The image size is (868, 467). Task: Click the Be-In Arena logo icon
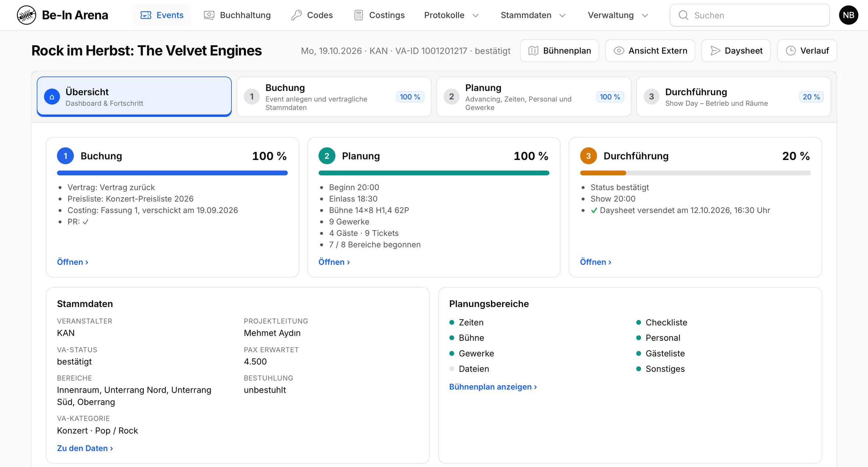(x=26, y=15)
